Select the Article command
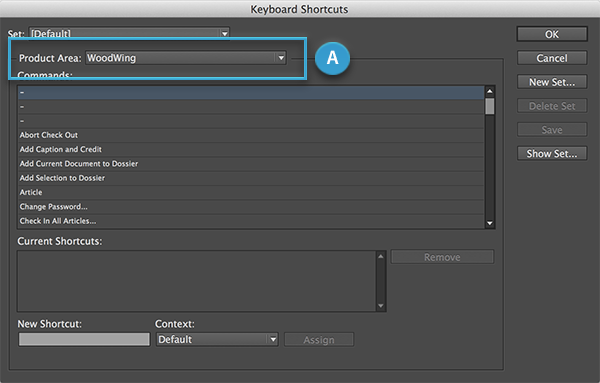 click(x=251, y=192)
